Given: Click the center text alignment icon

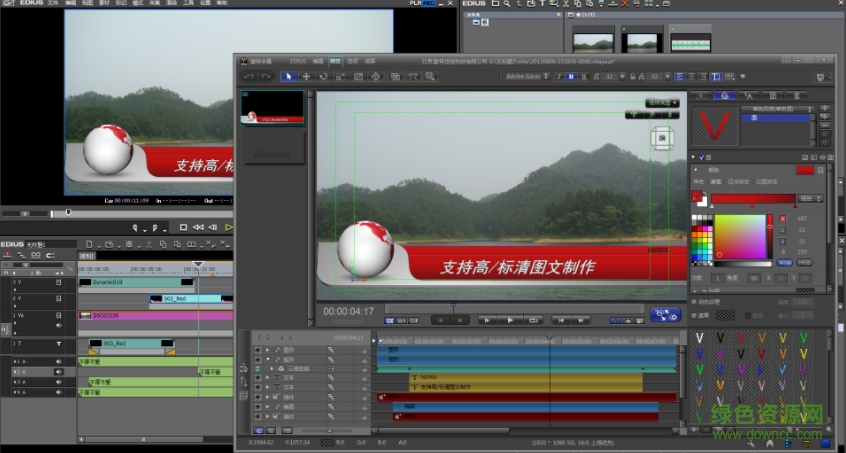Looking at the screenshot, I should (x=692, y=76).
